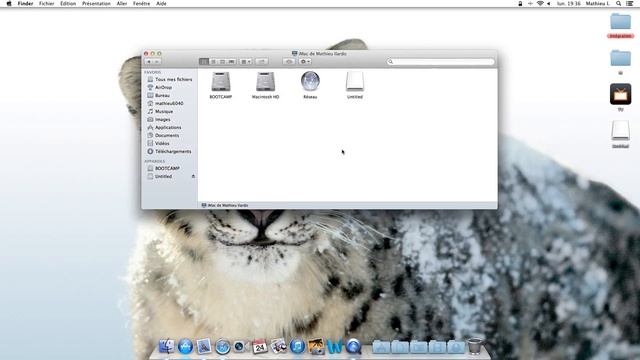The height and width of the screenshot is (360, 640).
Task: Open Finder from the Dock
Action: click(x=167, y=346)
